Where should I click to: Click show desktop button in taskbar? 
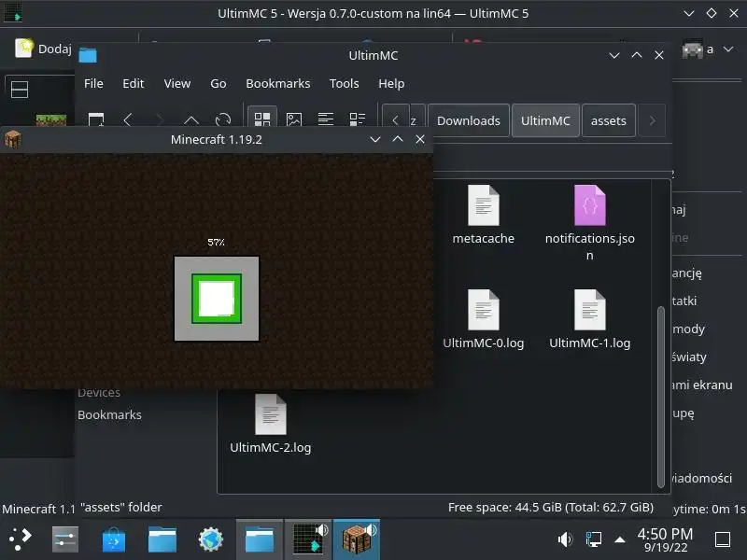pyautogui.click(x=723, y=539)
